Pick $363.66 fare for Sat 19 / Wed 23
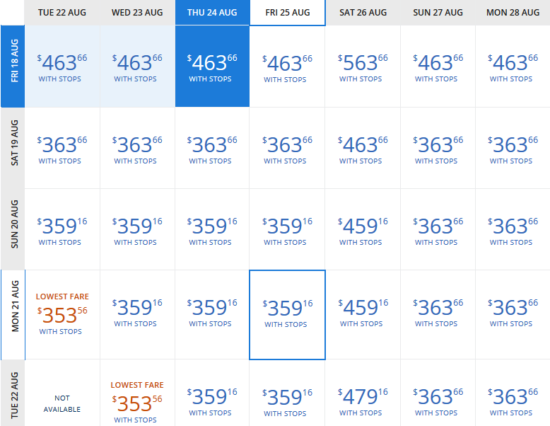Viewport: 550px width, 426px height. tap(137, 148)
